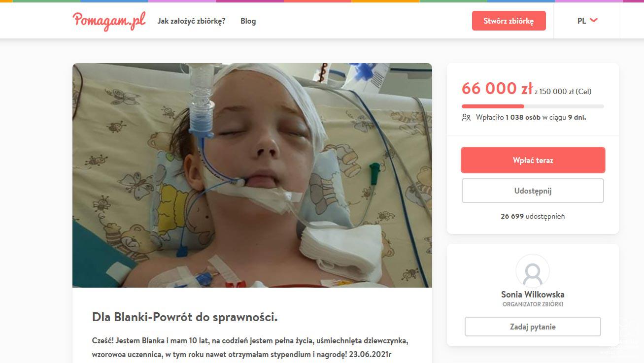Click the fundraising progress bar
Image resolution: width=644 pixels, height=363 pixels.
533,106
